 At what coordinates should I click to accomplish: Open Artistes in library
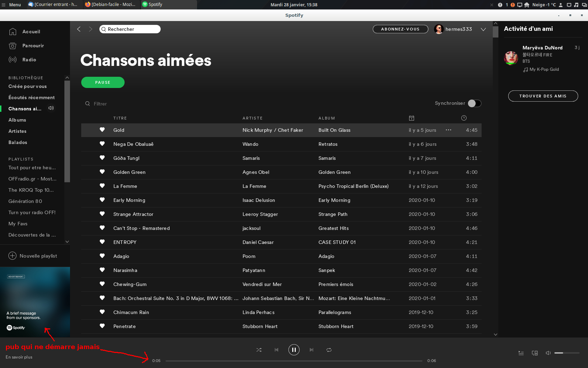(17, 131)
